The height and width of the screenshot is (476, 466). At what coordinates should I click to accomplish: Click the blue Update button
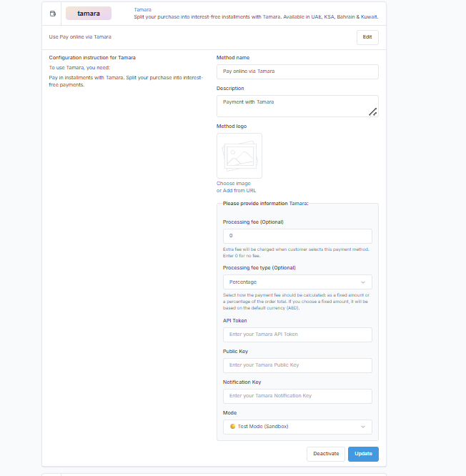coord(363,454)
